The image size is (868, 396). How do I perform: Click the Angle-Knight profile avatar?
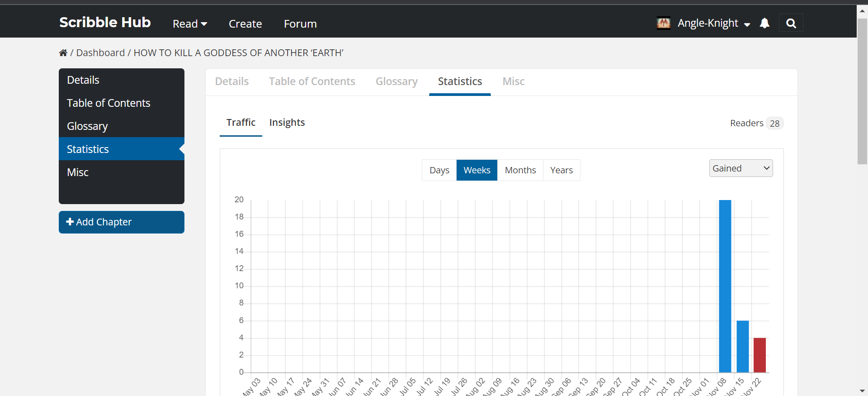(663, 23)
